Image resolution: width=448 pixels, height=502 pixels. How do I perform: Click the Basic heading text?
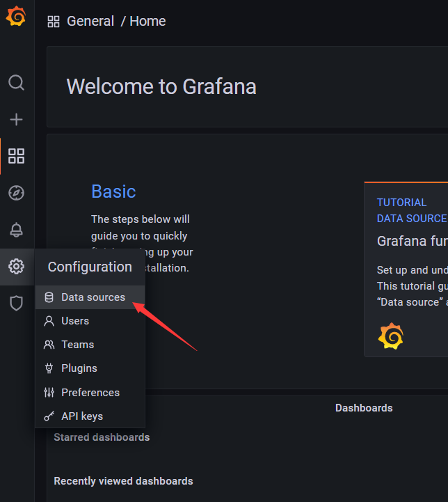click(113, 191)
